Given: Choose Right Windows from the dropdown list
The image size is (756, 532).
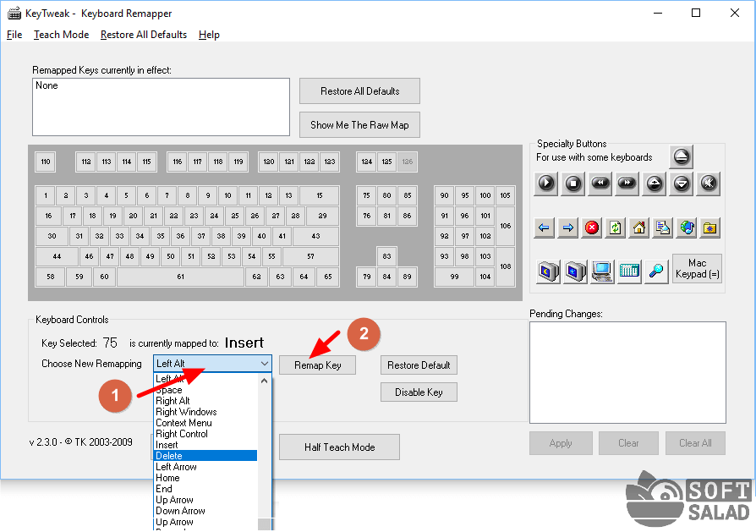Looking at the screenshot, I should pyautogui.click(x=186, y=412).
